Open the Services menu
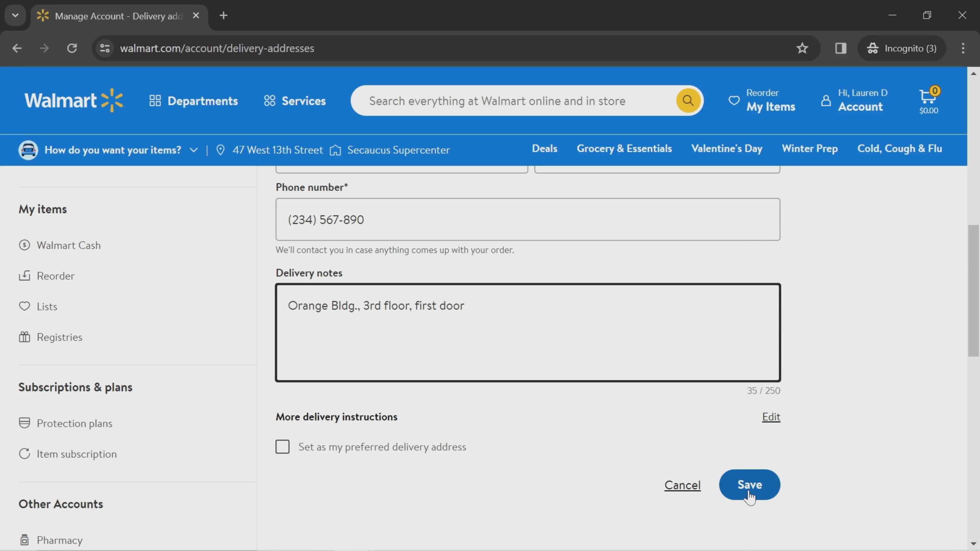 click(x=295, y=101)
